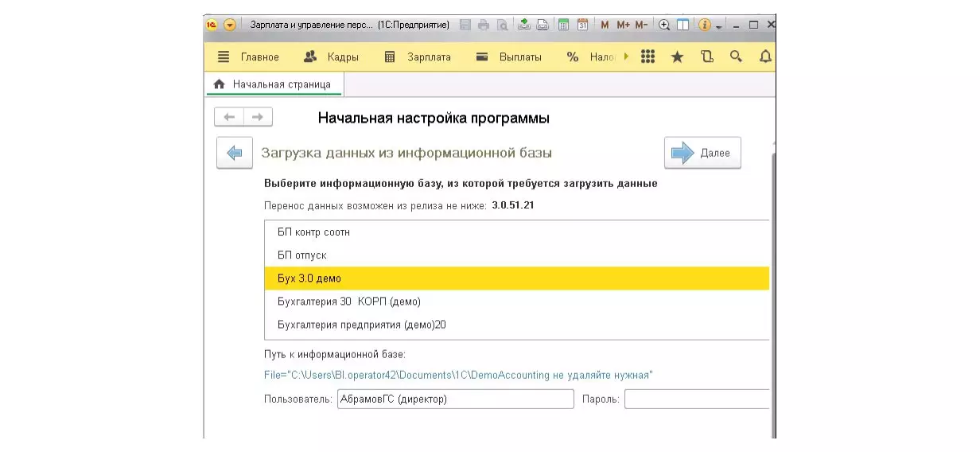Select the БП отпуск database row
This screenshot has height=452, width=980.
517,255
